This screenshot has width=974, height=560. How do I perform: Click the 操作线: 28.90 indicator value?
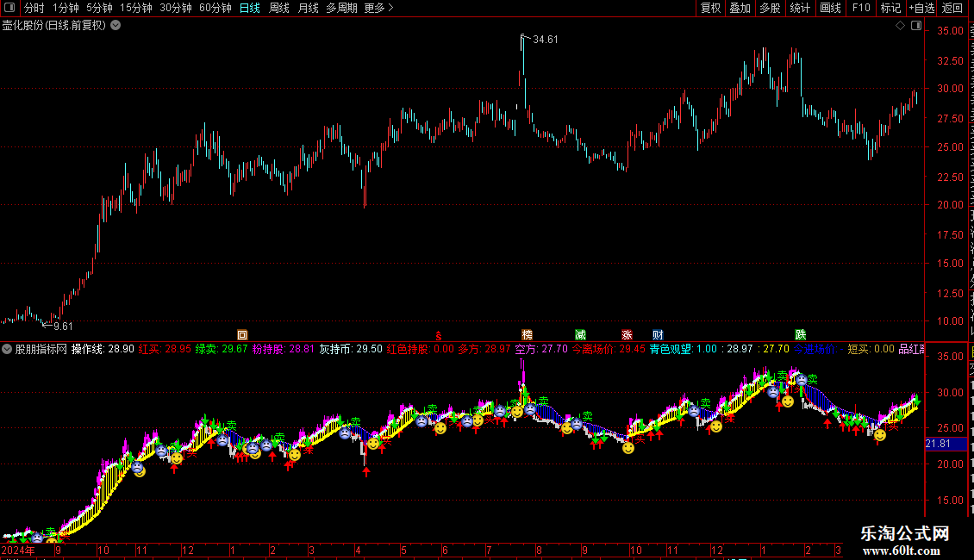[x=103, y=349]
